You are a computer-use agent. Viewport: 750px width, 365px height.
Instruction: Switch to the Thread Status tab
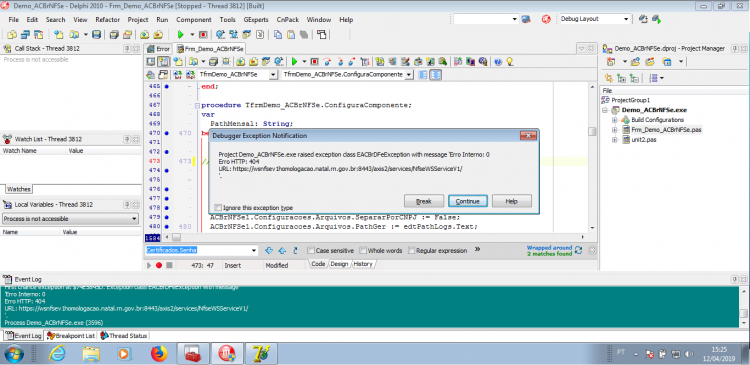point(123,336)
